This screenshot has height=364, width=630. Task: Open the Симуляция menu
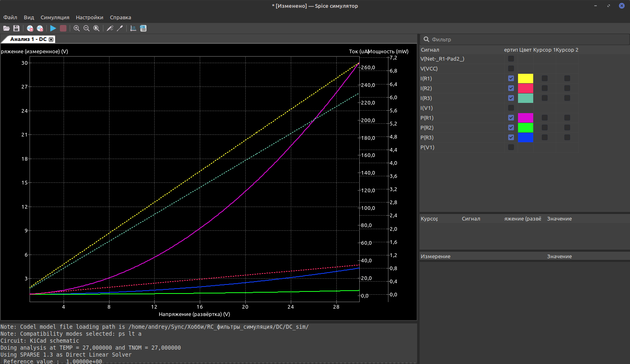[55, 17]
